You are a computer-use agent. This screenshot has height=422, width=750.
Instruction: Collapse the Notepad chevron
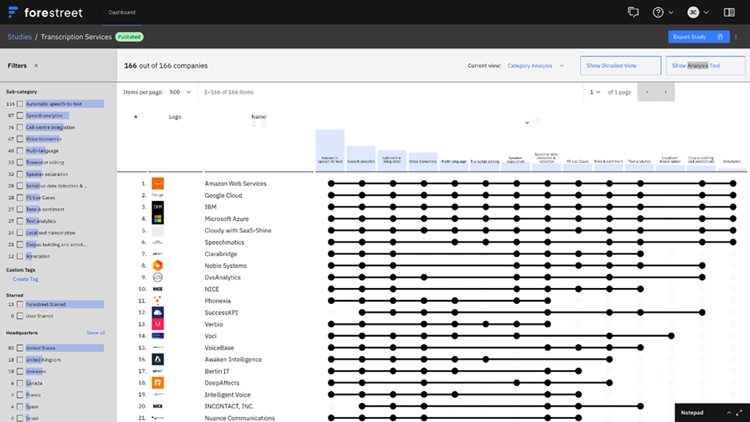[x=728, y=413]
